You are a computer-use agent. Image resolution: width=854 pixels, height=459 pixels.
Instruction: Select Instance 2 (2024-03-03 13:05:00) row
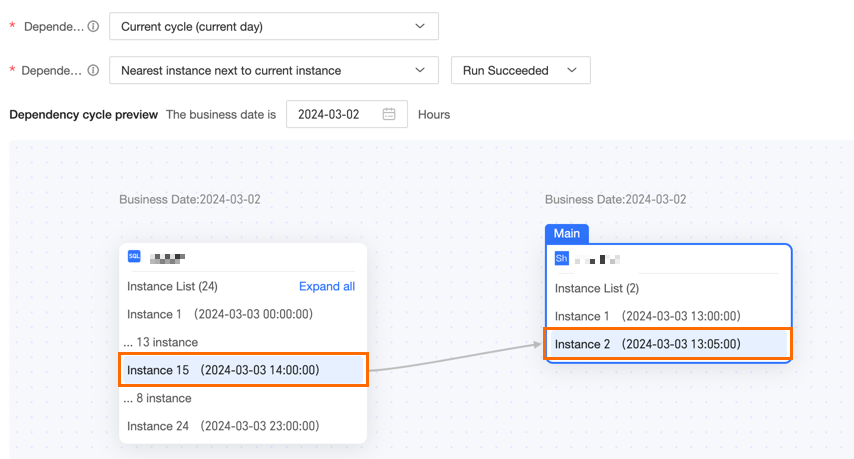coord(669,344)
